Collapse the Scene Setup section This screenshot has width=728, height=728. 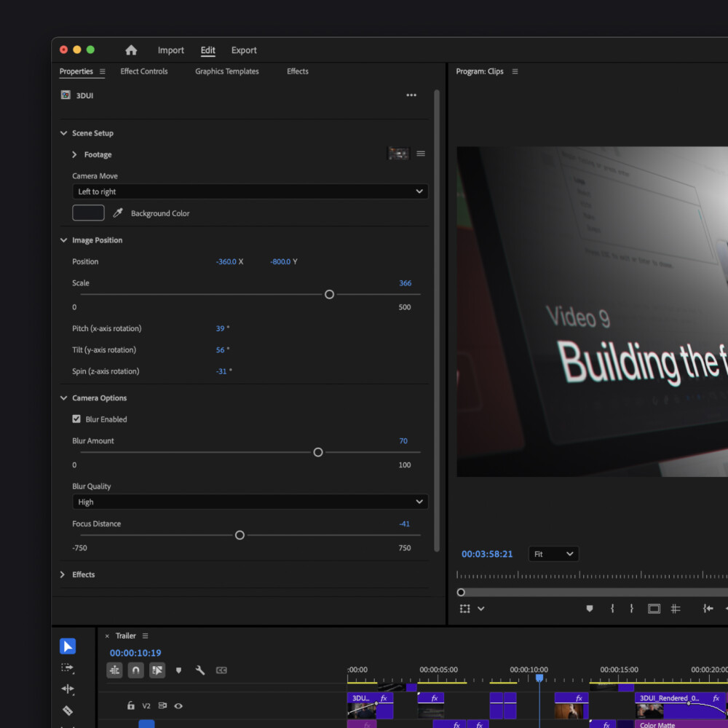pos(63,133)
